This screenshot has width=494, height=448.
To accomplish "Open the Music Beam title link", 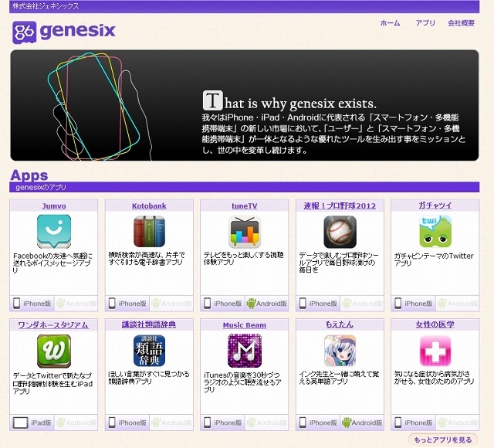I will (245, 325).
